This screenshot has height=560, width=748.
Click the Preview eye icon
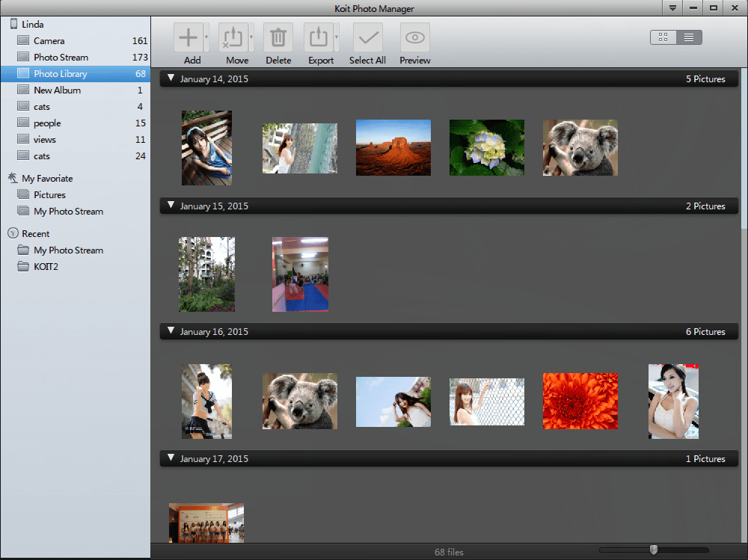(x=414, y=37)
